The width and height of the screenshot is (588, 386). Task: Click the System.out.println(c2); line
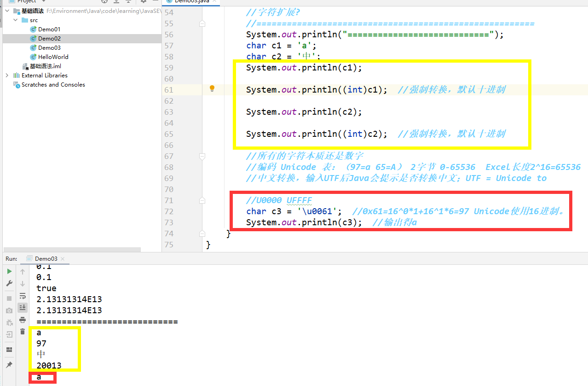[304, 112]
